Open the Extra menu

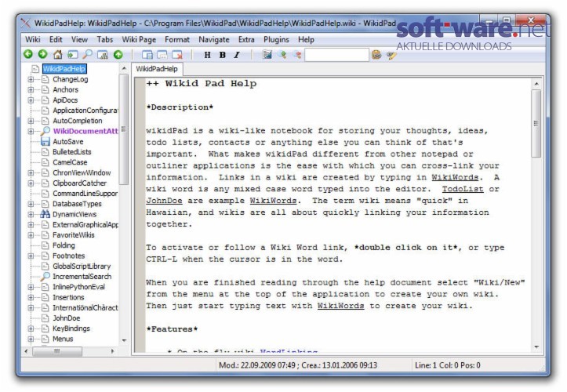tap(246, 39)
